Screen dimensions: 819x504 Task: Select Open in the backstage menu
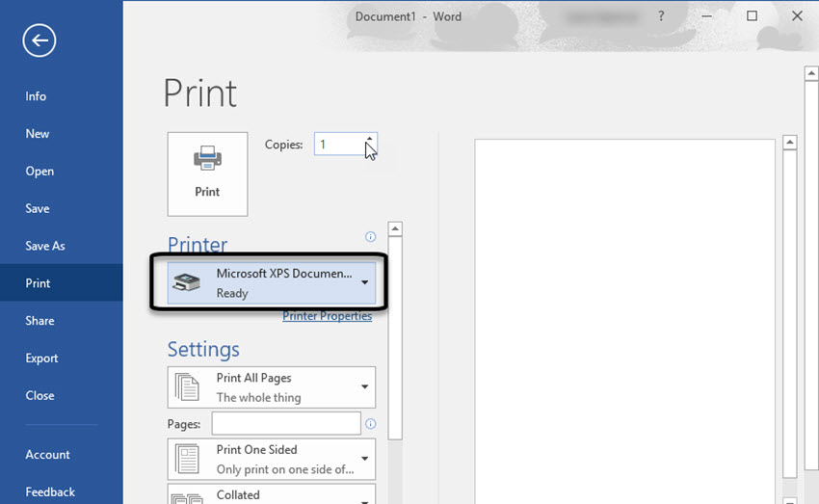40,172
